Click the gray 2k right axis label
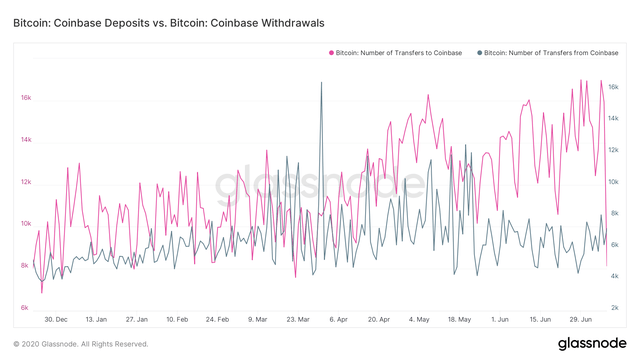The width and height of the screenshot is (640, 360). pos(615,308)
